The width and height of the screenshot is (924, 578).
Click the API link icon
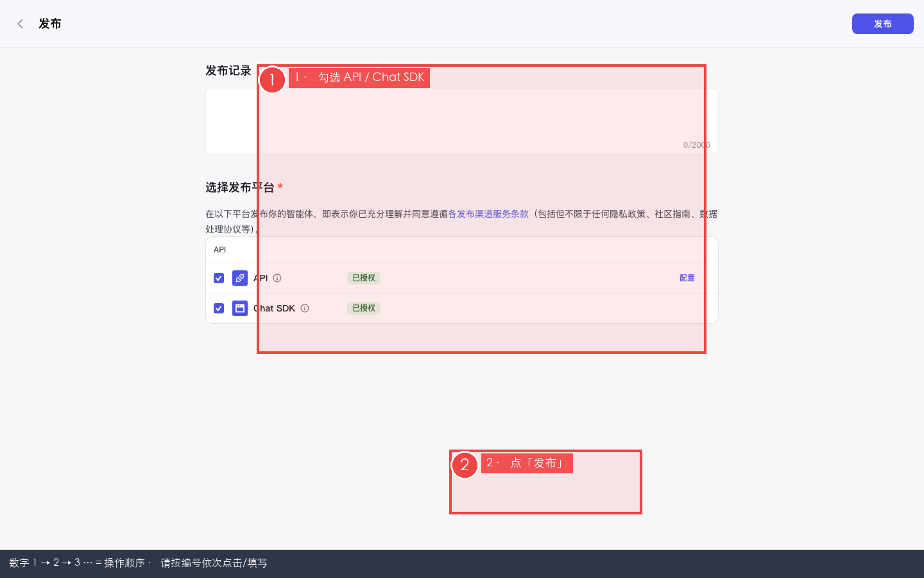(240, 278)
